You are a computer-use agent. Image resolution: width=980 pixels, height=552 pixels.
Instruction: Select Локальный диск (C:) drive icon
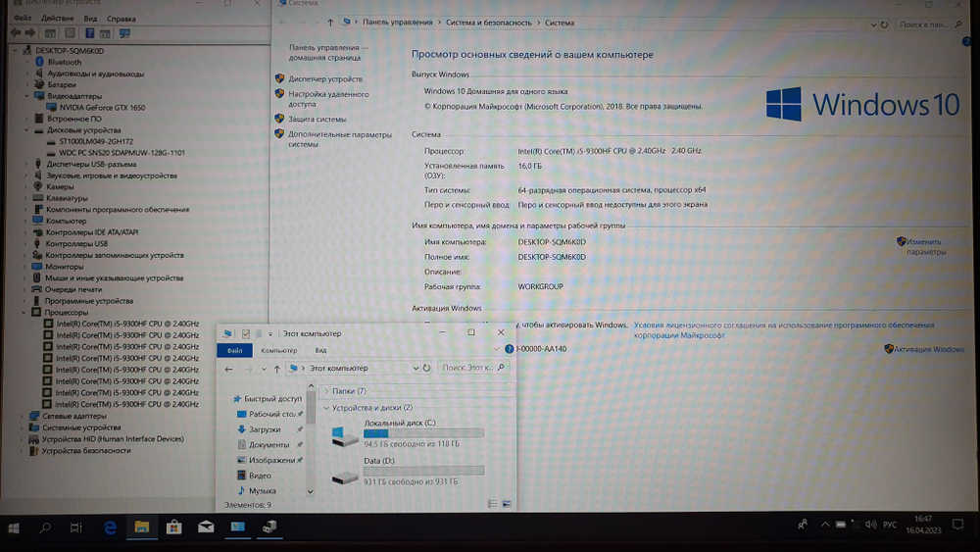click(344, 435)
